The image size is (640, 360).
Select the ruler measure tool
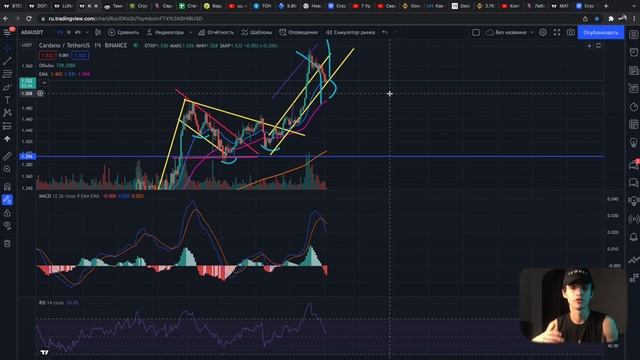7,156
